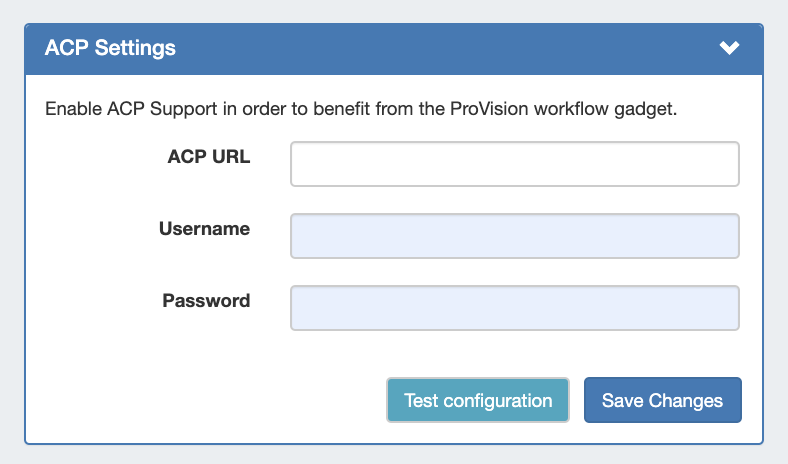Place cursor in the empty white URL box
The image size is (788, 464).
click(514, 164)
